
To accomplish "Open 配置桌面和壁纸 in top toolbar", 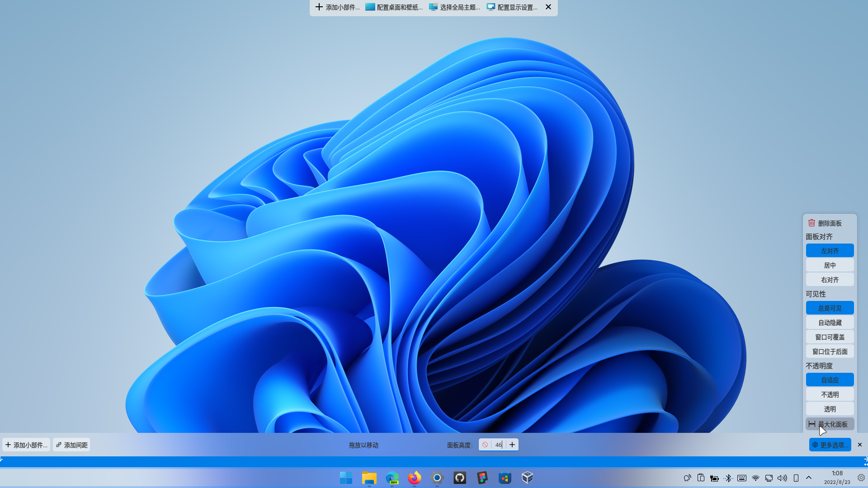I will (394, 7).
